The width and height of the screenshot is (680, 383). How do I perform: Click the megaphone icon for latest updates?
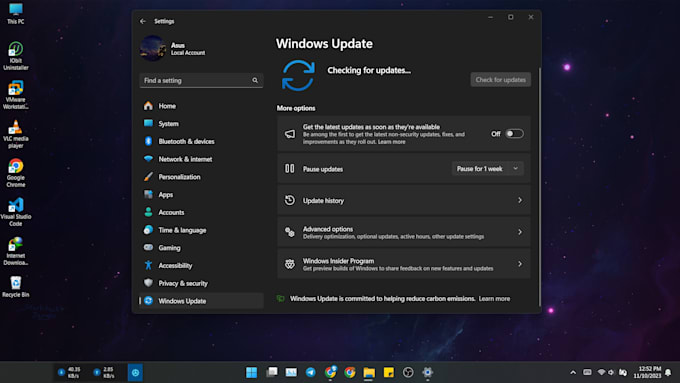click(x=290, y=134)
